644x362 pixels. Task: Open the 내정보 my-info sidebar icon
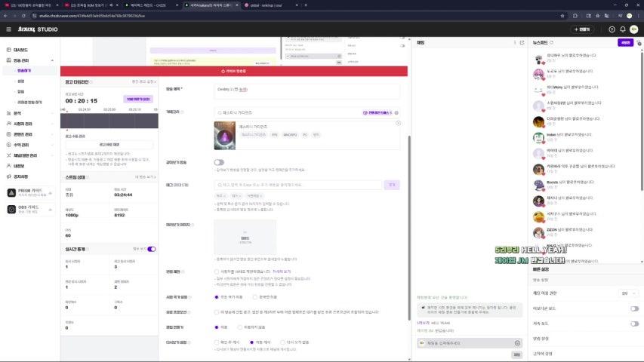(8, 166)
